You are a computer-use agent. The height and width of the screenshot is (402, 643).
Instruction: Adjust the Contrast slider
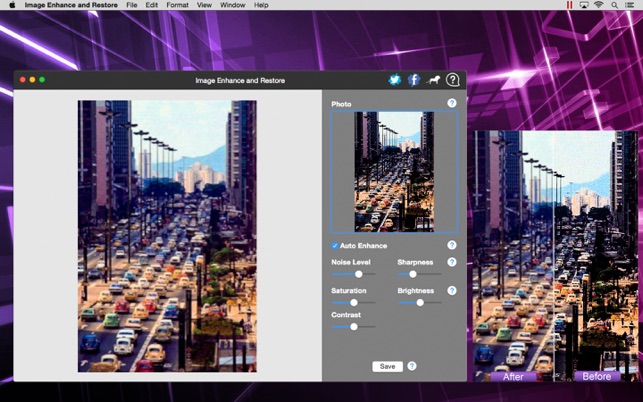coord(353,327)
